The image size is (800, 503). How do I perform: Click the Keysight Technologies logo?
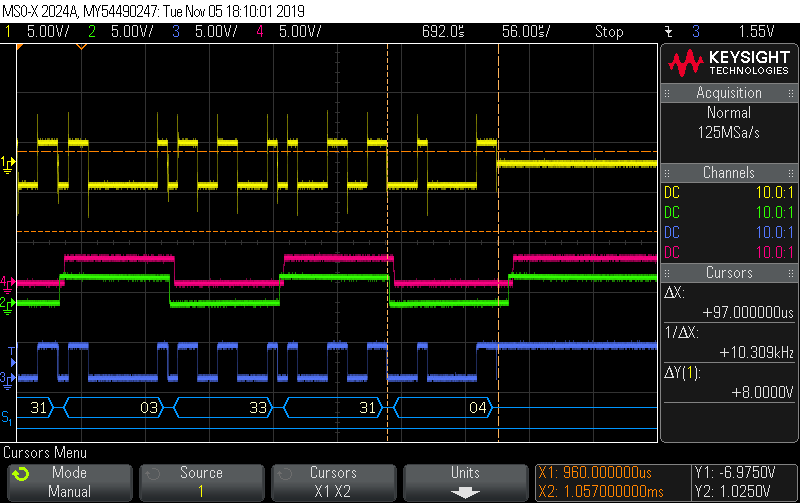[729, 63]
